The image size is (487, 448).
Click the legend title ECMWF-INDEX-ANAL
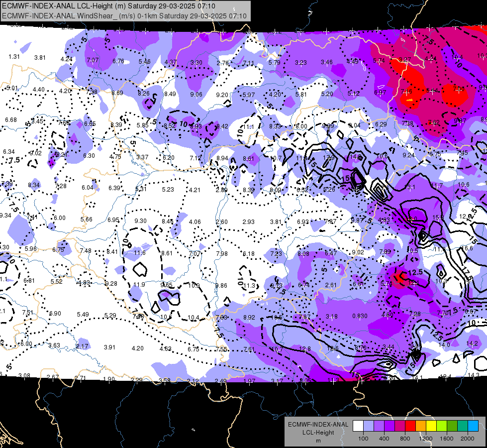coord(318,425)
